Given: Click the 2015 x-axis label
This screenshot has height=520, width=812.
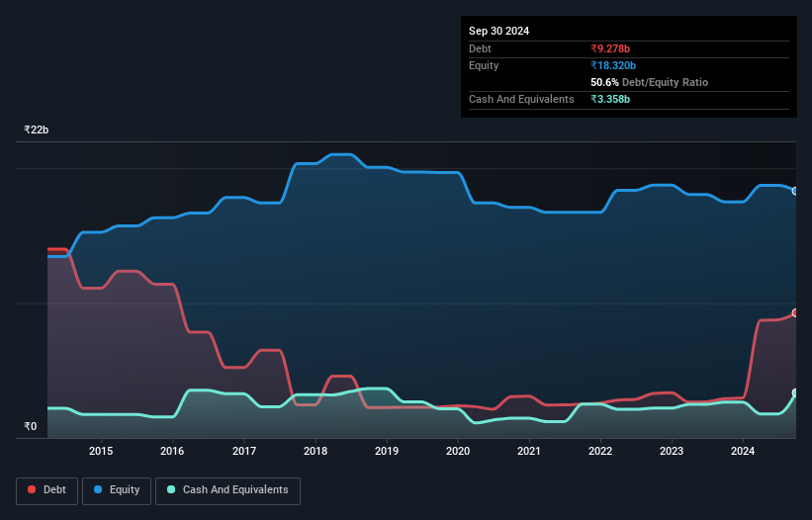Looking at the screenshot, I should (101, 451).
